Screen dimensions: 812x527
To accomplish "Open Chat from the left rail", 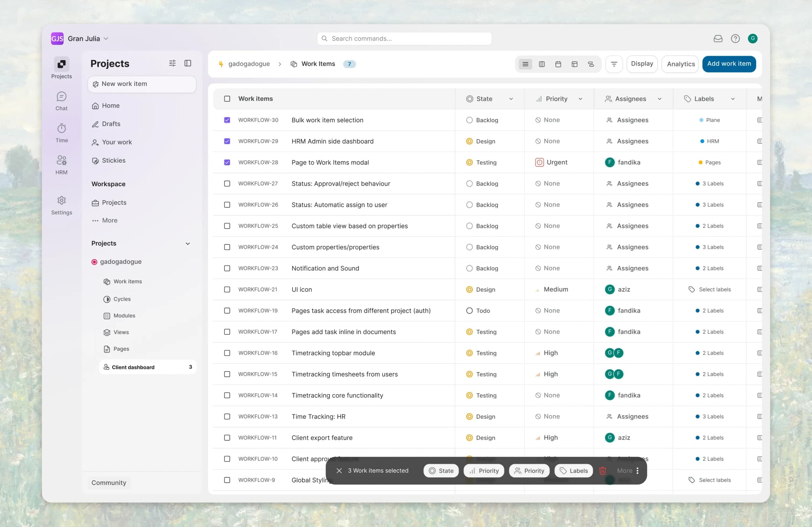I will click(62, 101).
